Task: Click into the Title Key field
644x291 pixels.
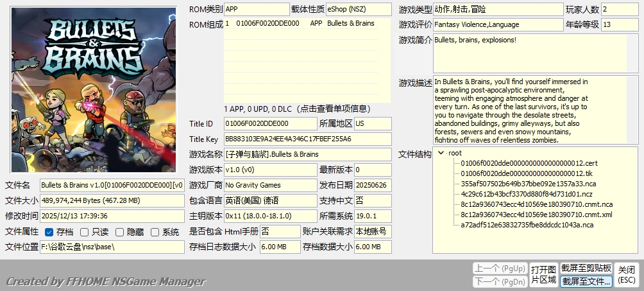Action: 307,139
